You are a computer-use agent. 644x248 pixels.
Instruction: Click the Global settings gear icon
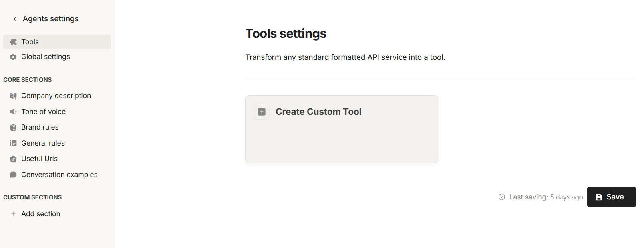13,57
